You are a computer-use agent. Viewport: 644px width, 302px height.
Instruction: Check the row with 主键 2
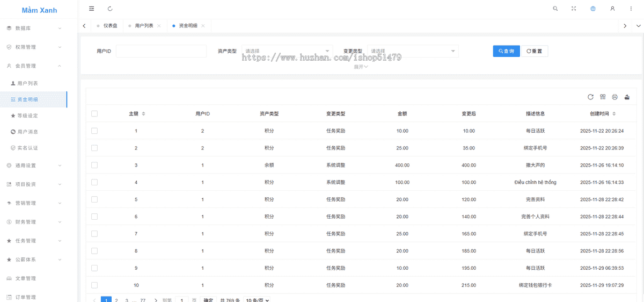pos(94,148)
